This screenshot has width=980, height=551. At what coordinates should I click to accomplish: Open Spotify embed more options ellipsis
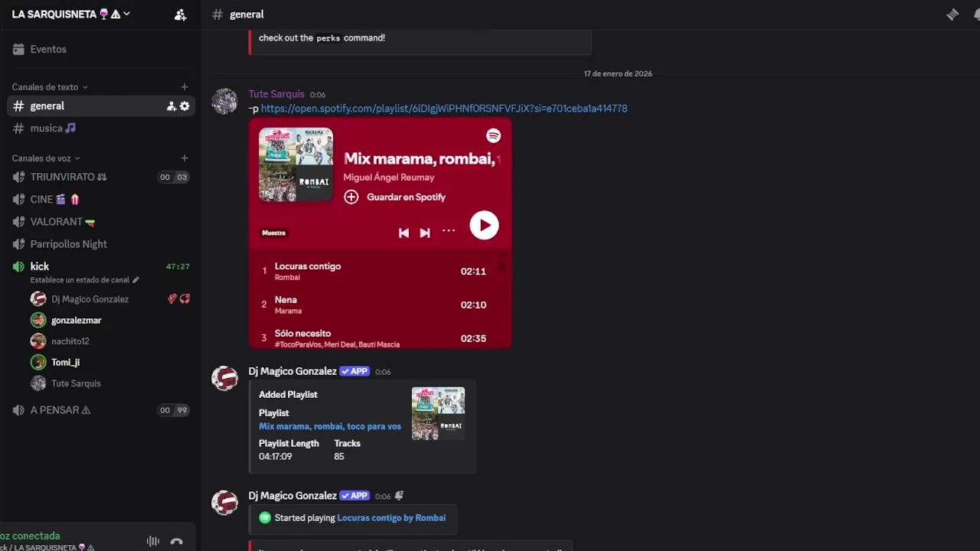pos(449,231)
